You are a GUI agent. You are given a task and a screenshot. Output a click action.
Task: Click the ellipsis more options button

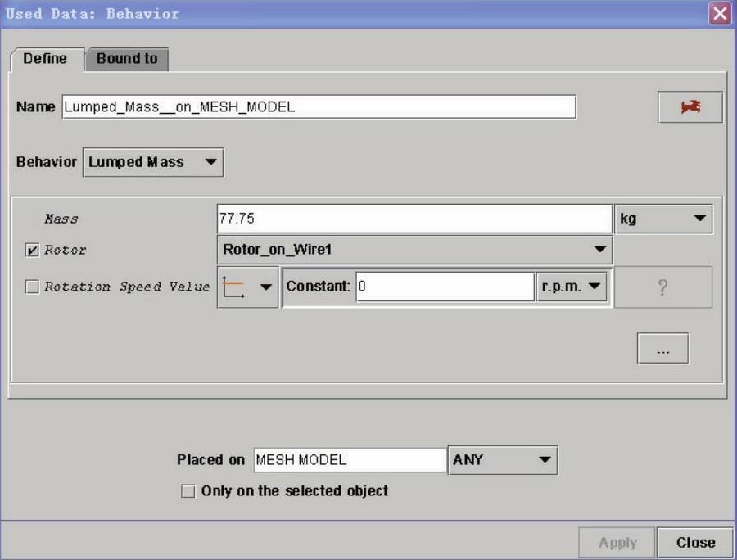(662, 349)
